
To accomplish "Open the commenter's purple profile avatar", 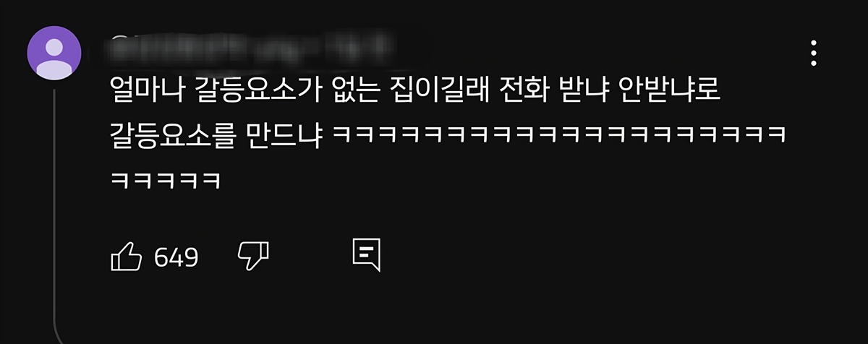I will pos(54,53).
